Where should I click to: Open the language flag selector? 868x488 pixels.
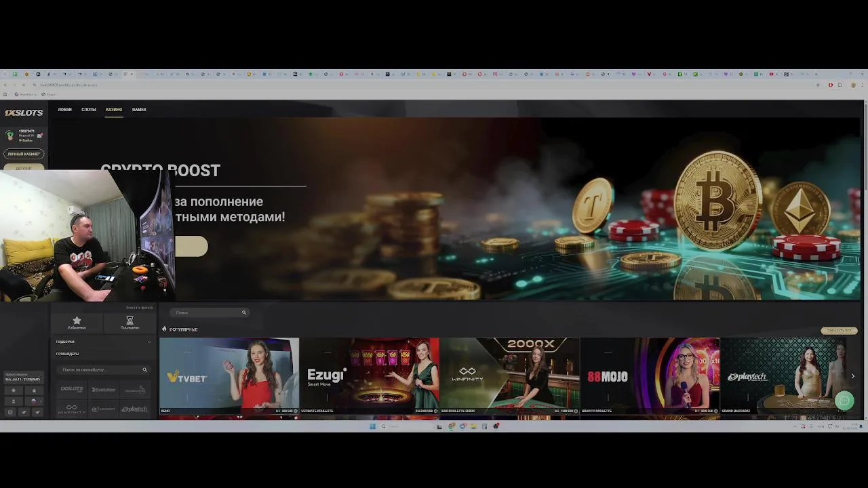click(34, 401)
